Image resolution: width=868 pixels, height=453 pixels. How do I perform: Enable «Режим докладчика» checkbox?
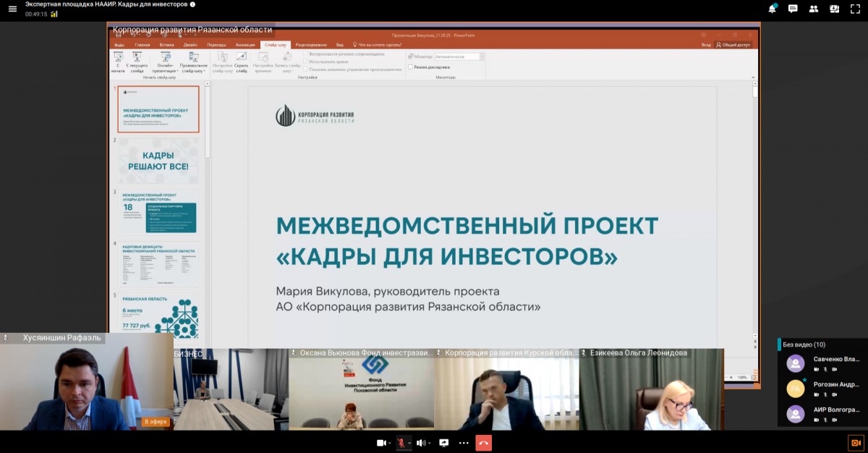tap(410, 67)
